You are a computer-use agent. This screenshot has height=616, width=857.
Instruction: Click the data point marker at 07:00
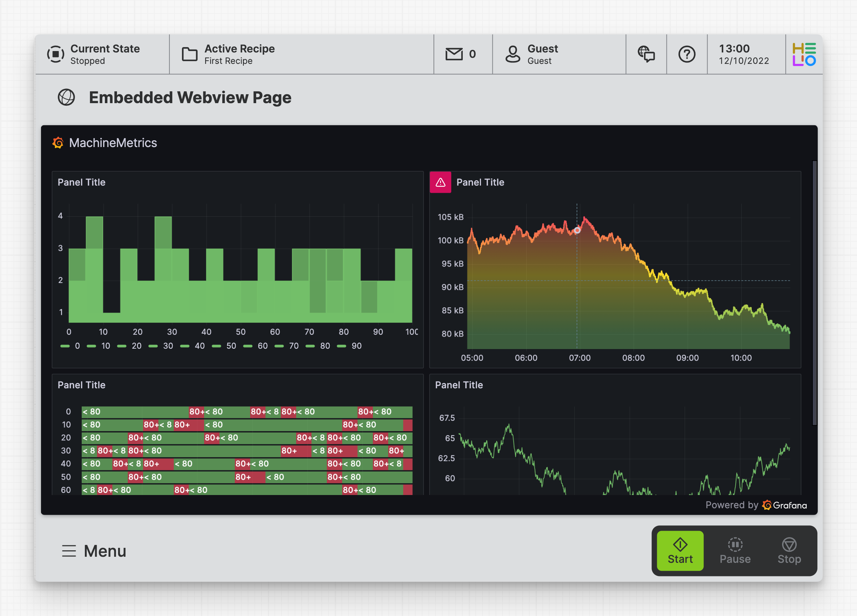(x=577, y=230)
